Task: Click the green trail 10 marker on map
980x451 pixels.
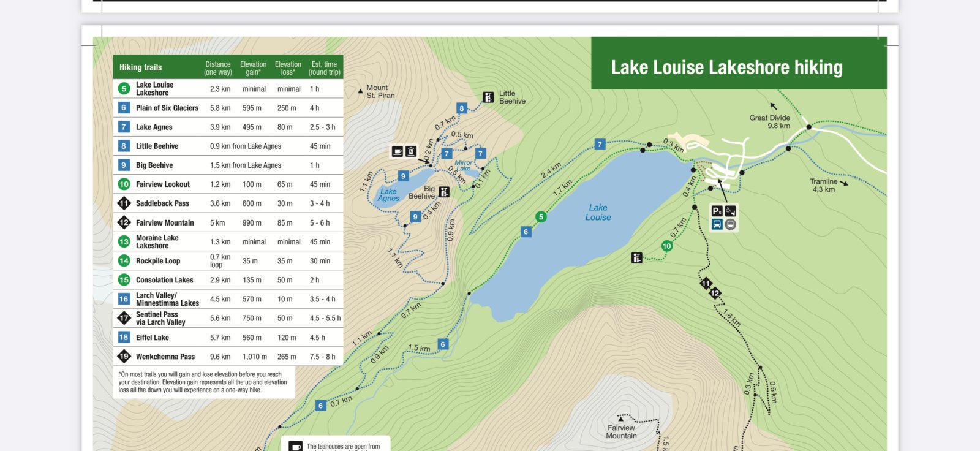Action: 667,246
